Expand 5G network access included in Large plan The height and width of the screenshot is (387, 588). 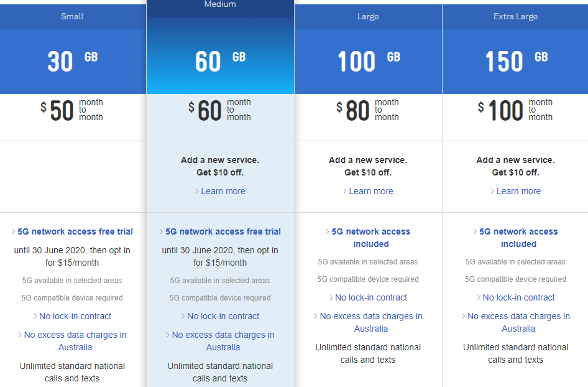tap(370, 238)
